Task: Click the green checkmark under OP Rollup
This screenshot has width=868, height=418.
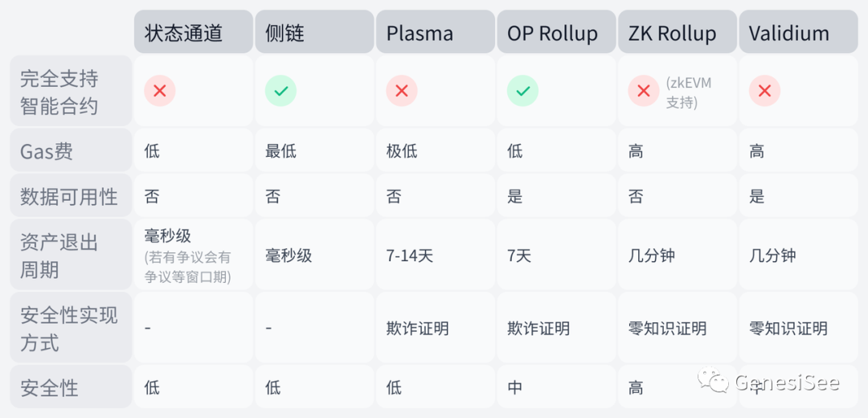Action: tap(522, 91)
